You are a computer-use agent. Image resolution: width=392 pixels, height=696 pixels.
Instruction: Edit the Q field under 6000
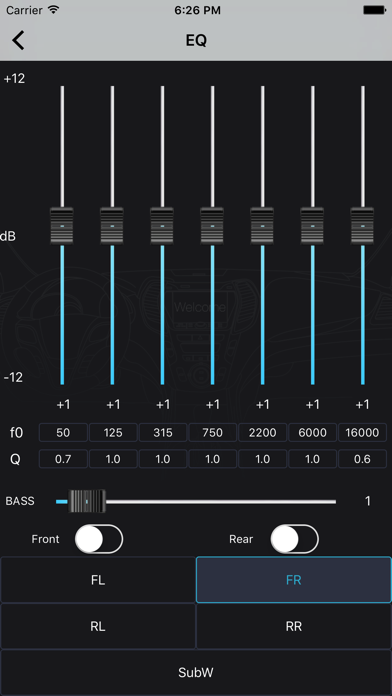coord(313,459)
